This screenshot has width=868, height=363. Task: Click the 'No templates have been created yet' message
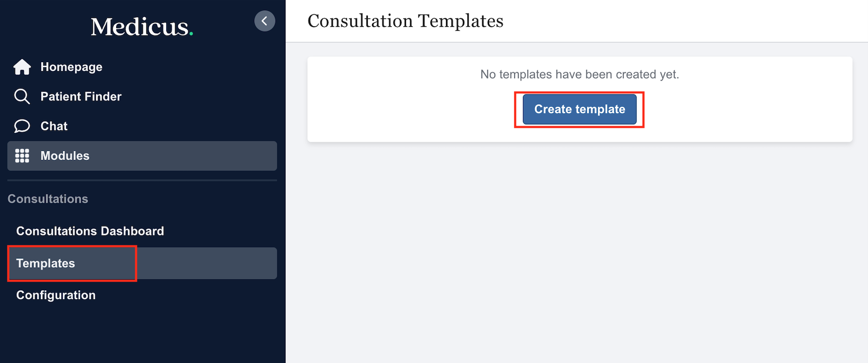click(579, 74)
